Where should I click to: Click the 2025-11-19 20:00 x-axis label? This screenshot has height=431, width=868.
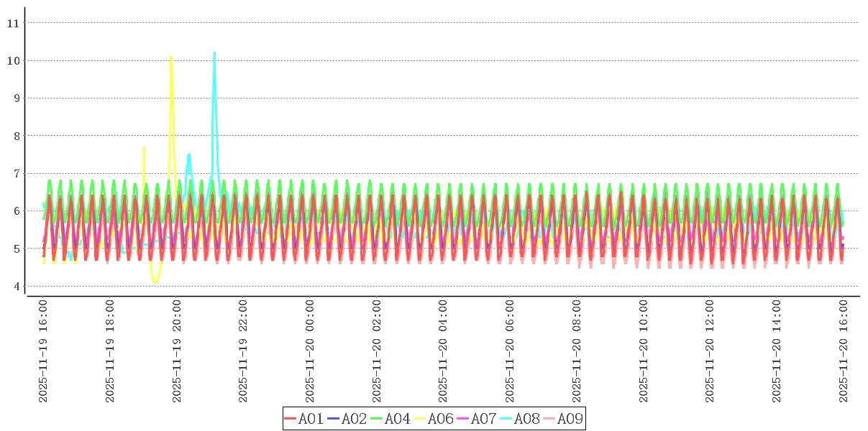(177, 351)
